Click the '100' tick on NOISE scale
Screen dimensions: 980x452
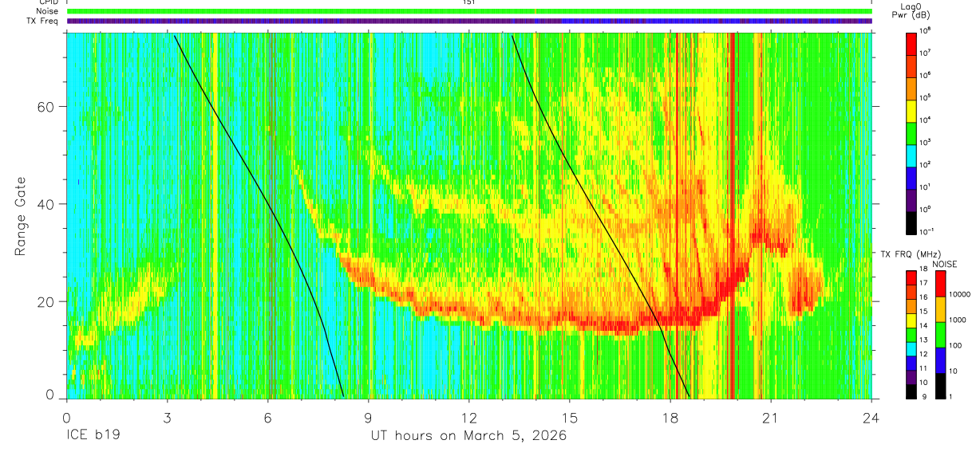[955, 345]
